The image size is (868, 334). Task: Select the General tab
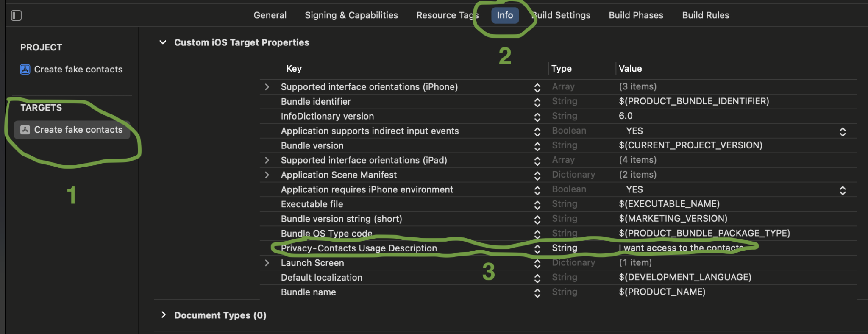point(270,15)
